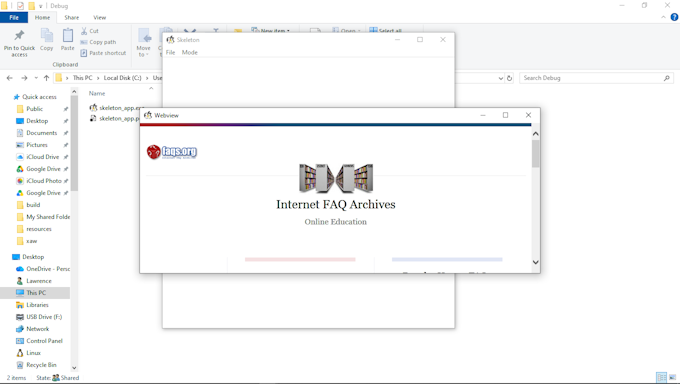Go back with the back arrow

(x=10, y=78)
